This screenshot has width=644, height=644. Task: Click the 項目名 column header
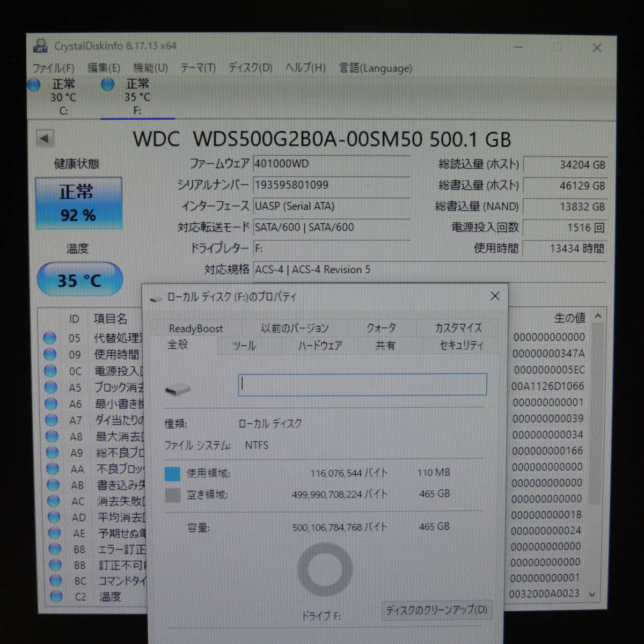[x=111, y=319]
